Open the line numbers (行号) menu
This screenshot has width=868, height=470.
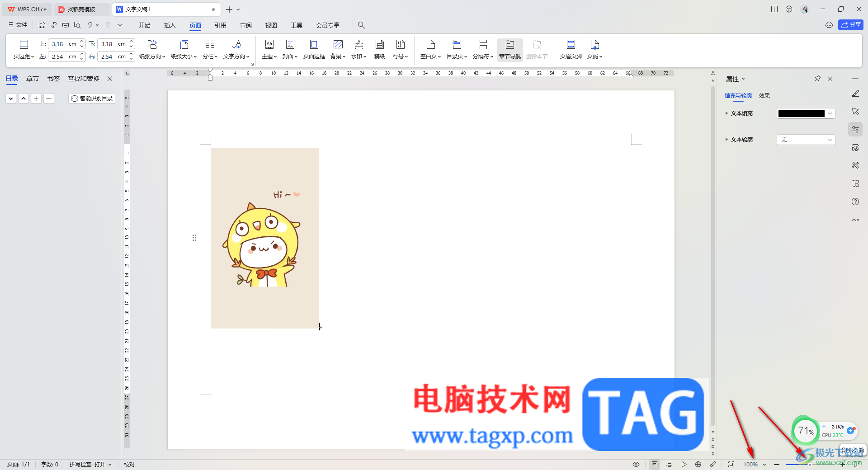pos(400,49)
